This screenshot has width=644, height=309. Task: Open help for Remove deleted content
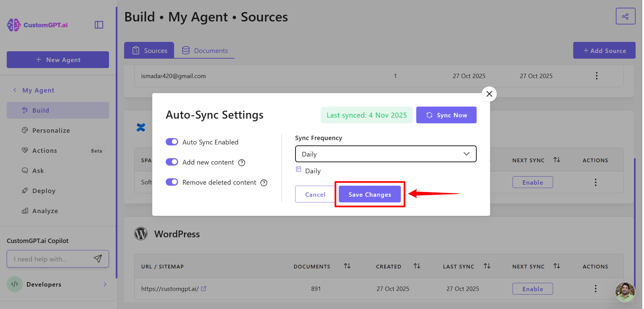(x=264, y=183)
